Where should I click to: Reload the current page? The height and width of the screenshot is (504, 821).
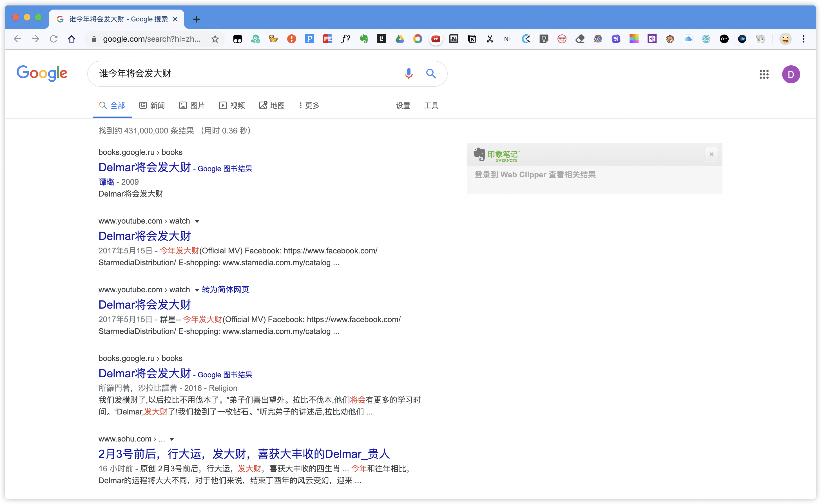click(53, 39)
